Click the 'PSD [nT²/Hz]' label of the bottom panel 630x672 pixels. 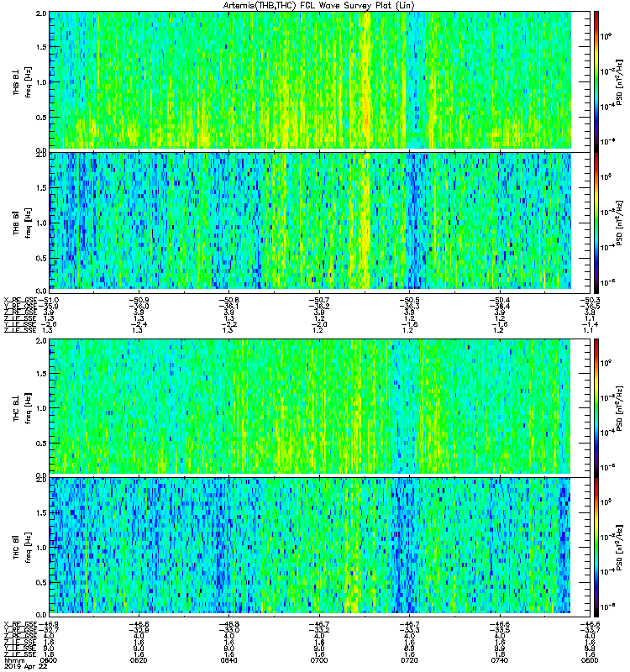[619, 548]
